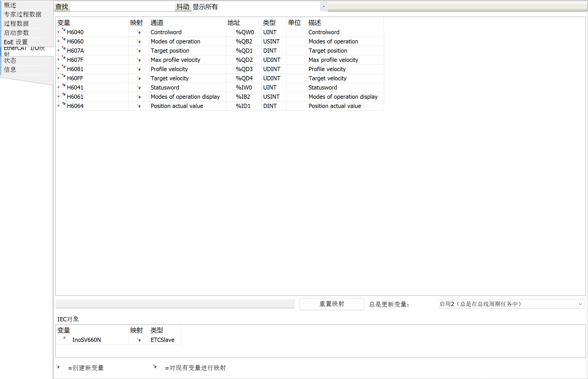This screenshot has height=379, width=588.
Task: Click the mapping icon in the H60FF row
Action: tap(139, 78)
